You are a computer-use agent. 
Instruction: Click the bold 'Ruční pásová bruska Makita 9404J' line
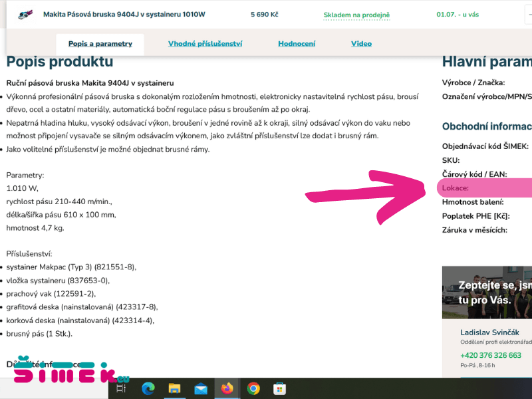pyautogui.click(x=90, y=83)
